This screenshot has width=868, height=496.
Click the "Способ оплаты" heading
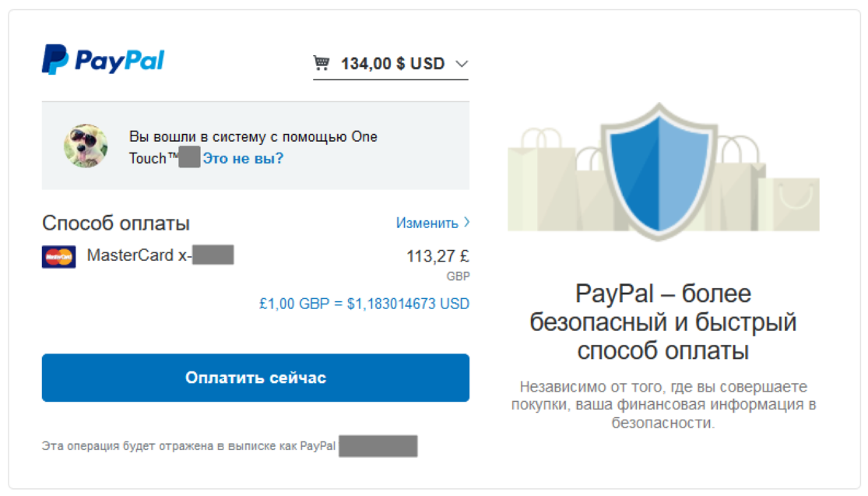pos(116,223)
